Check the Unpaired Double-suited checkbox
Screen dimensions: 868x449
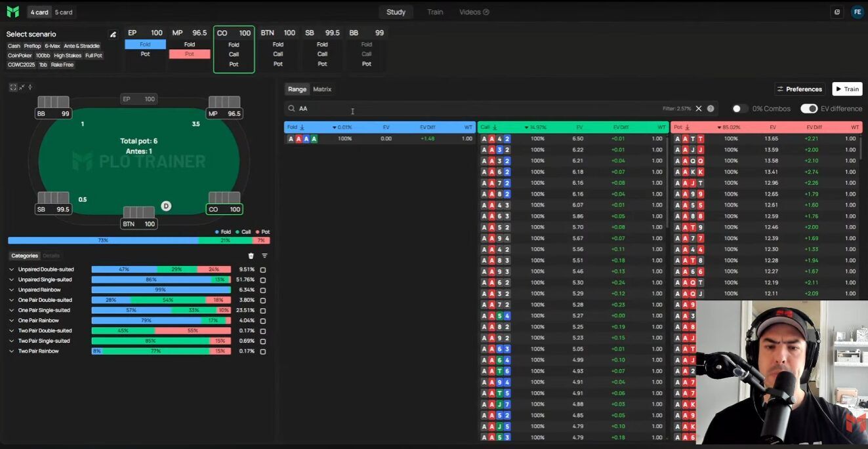pos(263,269)
